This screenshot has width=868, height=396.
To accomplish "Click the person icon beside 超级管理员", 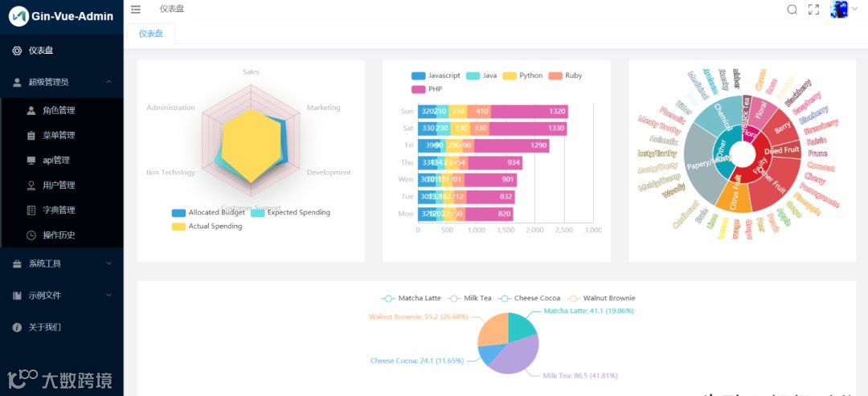I will click(17, 82).
